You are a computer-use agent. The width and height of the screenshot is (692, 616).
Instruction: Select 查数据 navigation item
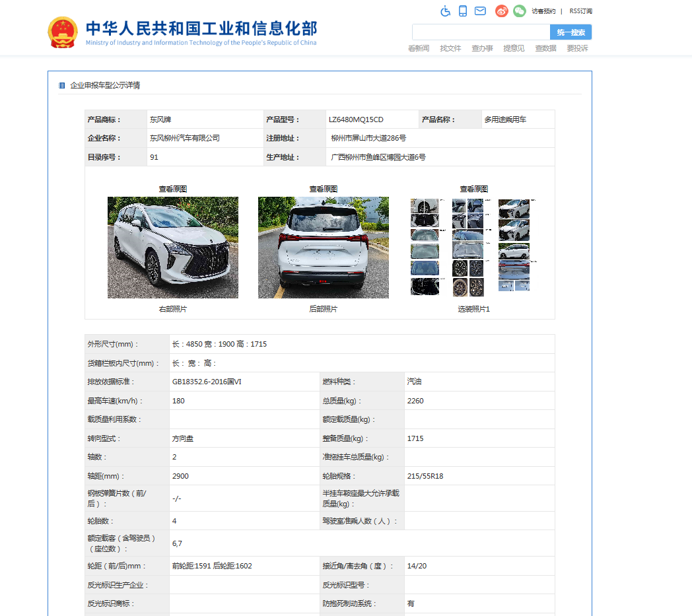(x=545, y=49)
